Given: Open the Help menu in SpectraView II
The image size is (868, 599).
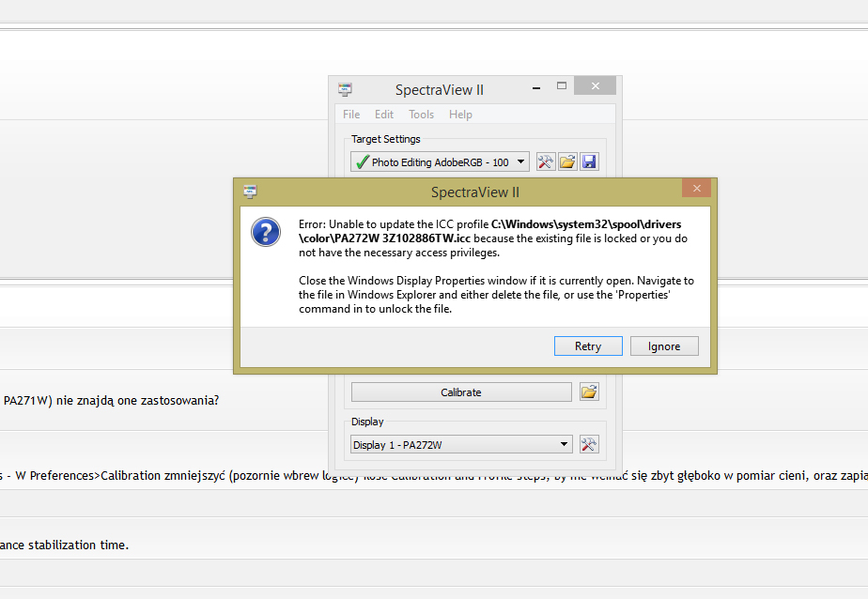Looking at the screenshot, I should (460, 115).
